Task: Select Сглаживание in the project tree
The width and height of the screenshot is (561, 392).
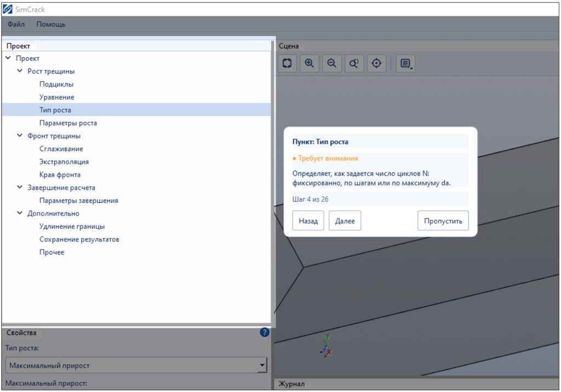Action: tap(61, 148)
